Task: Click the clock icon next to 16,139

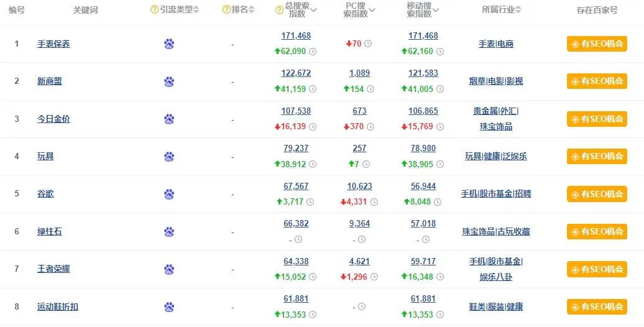Action: pos(313,127)
